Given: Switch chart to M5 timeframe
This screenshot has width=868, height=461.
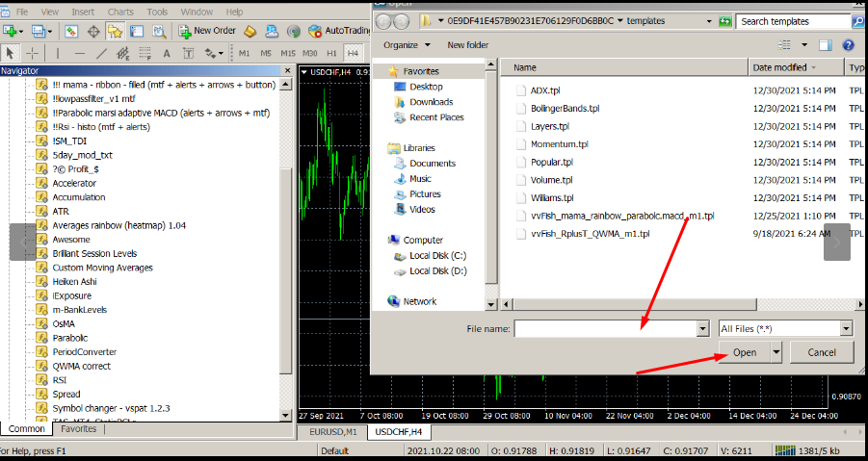Looking at the screenshot, I should coord(266,53).
